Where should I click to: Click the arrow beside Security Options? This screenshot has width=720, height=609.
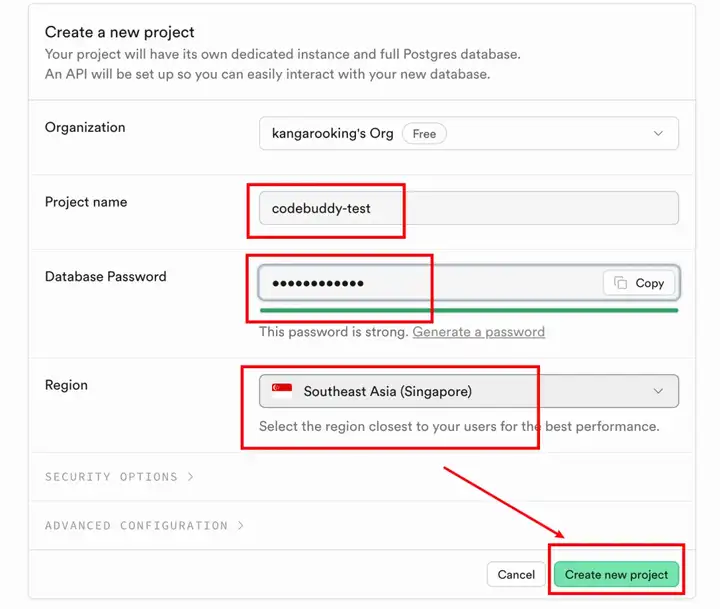pos(191,477)
